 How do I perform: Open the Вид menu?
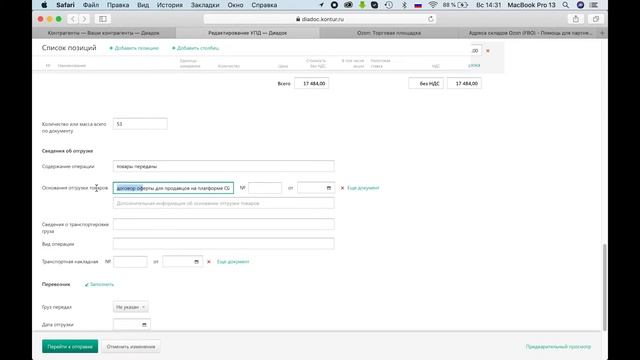143,5
